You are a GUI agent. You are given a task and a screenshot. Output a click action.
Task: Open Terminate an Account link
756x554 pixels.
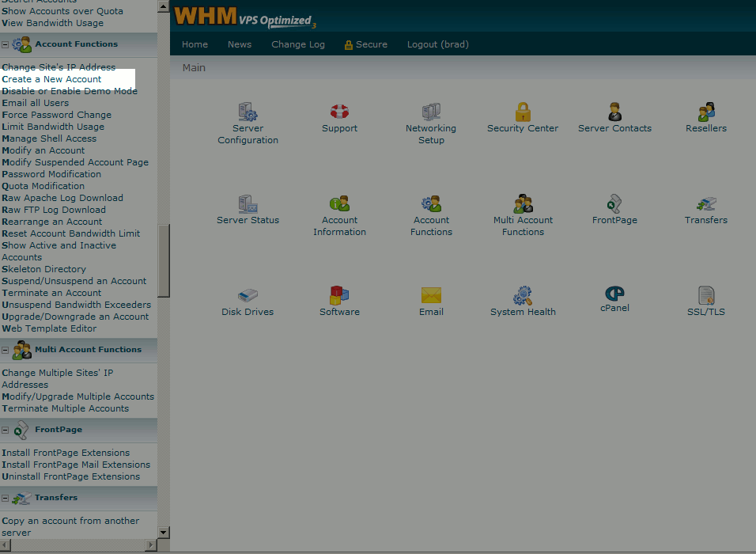(x=51, y=293)
